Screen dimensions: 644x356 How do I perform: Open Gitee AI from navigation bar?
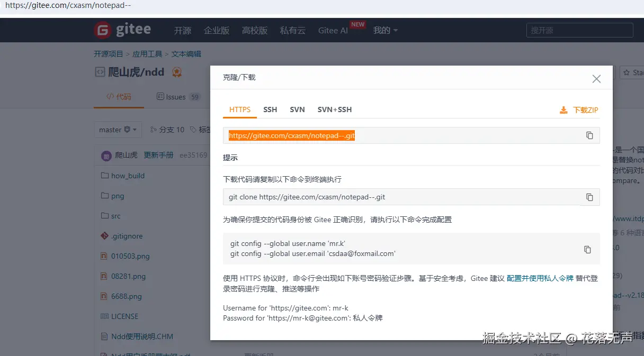333,30
